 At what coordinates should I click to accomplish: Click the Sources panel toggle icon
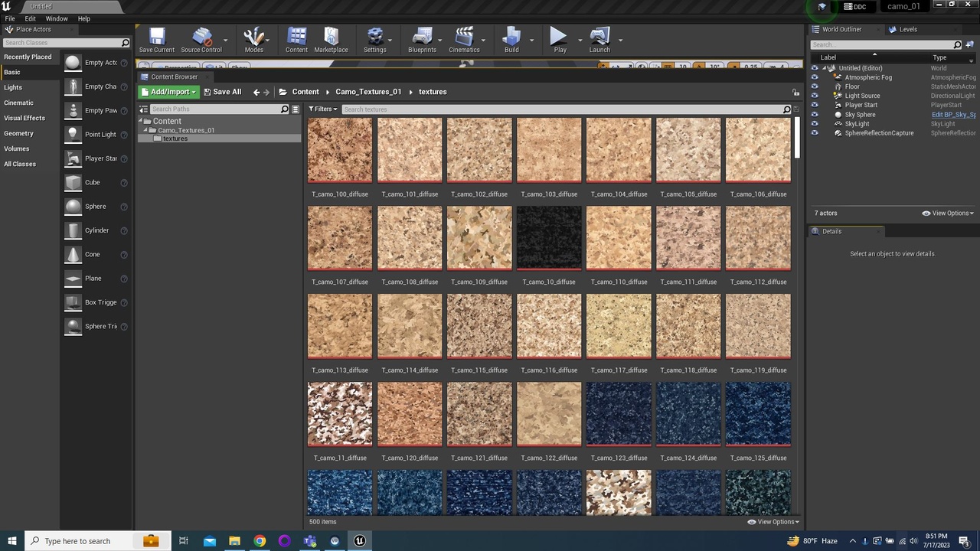click(144, 109)
